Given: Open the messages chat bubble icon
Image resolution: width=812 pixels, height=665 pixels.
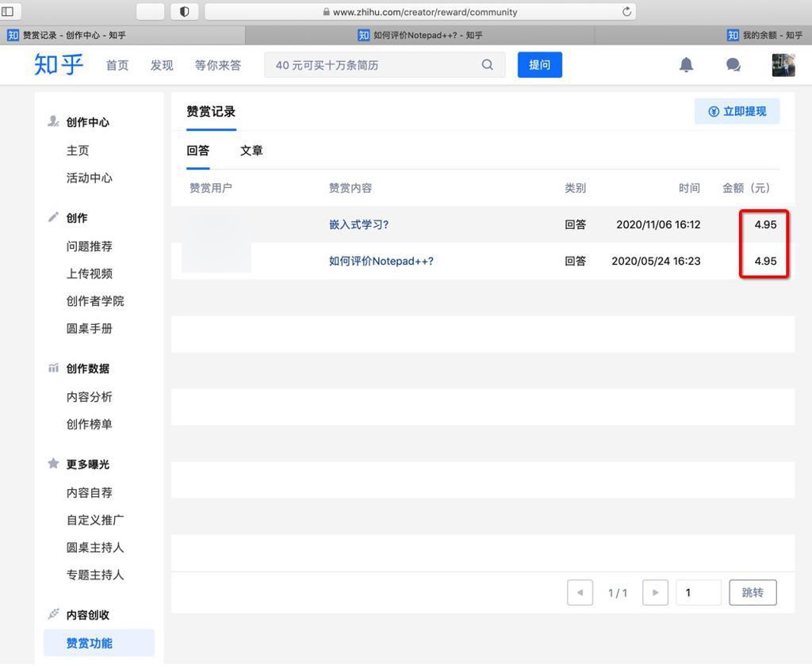Looking at the screenshot, I should coord(733,65).
